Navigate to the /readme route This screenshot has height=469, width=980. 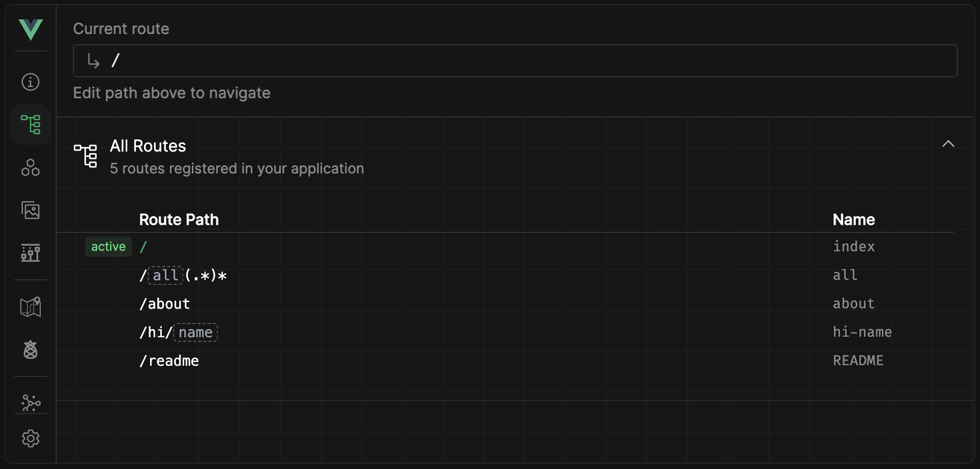pos(169,361)
